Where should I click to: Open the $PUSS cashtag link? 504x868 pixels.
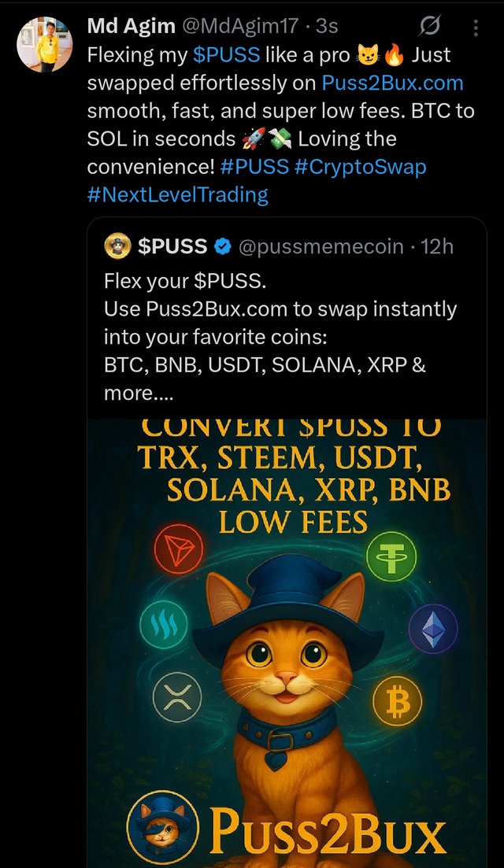[x=227, y=55]
